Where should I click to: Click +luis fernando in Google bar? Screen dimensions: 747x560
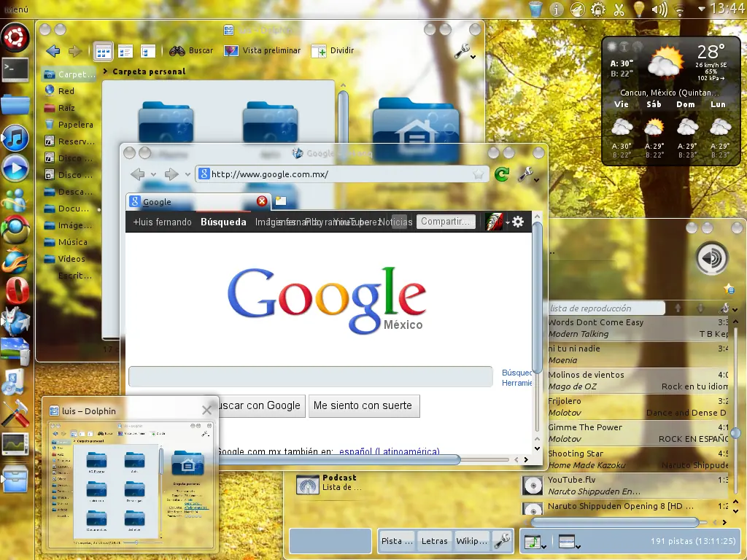[x=163, y=222]
